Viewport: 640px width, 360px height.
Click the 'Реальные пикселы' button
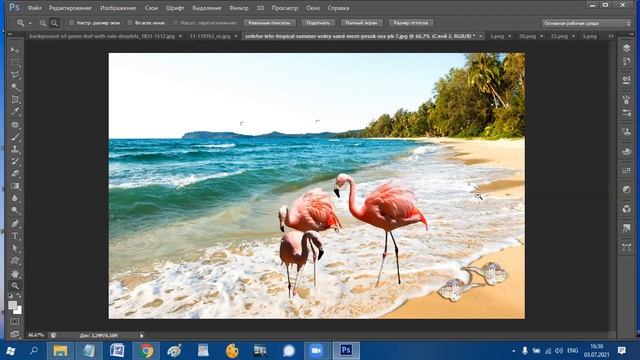tap(269, 23)
